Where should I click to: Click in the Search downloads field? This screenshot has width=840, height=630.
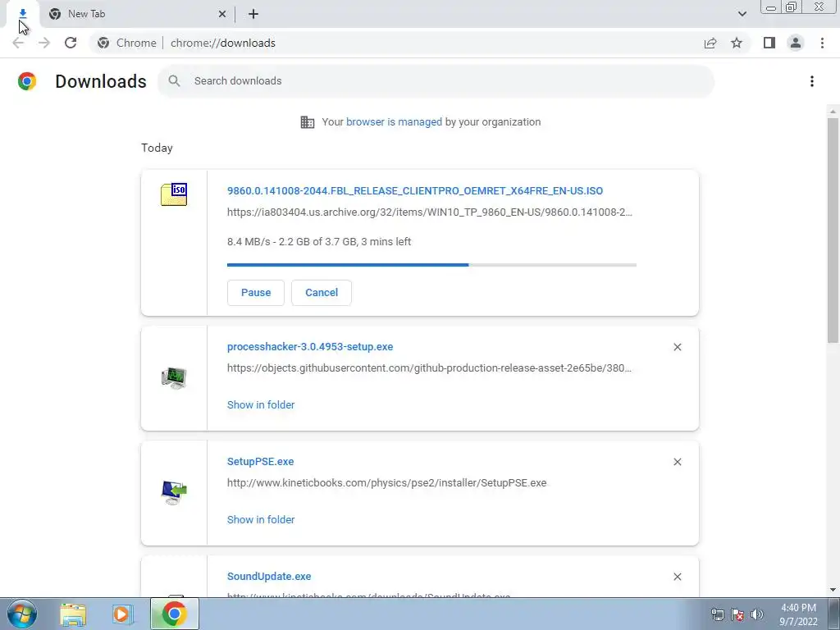[x=436, y=81]
